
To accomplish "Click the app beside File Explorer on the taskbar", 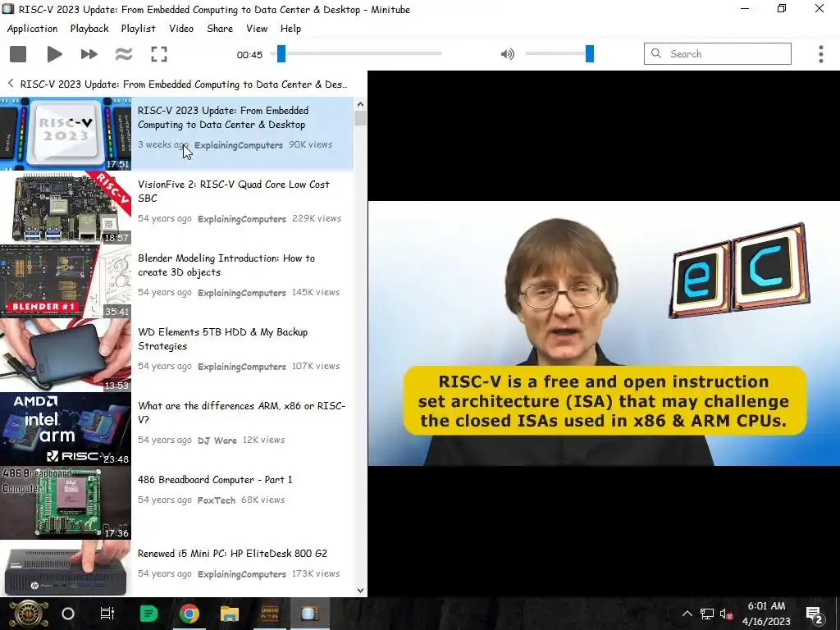I will coord(269,614).
